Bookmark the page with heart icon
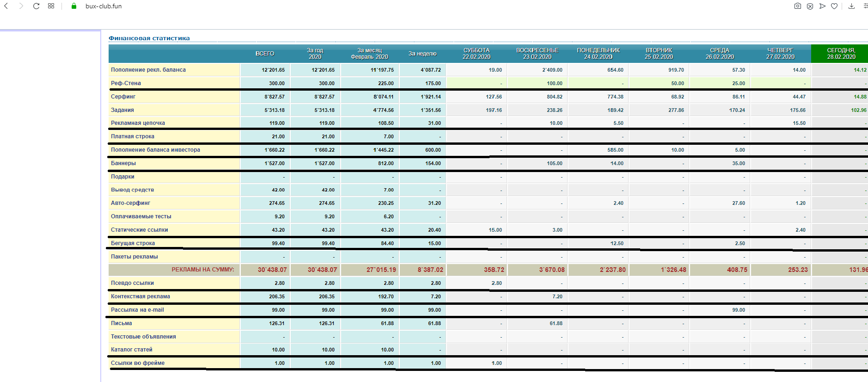Viewport: 868px width, 382px height. (834, 6)
